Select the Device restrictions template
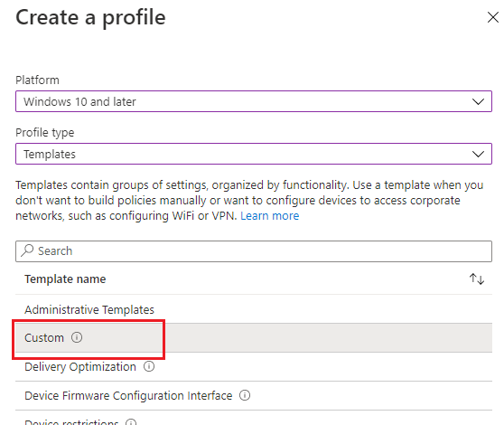 (x=254, y=418)
